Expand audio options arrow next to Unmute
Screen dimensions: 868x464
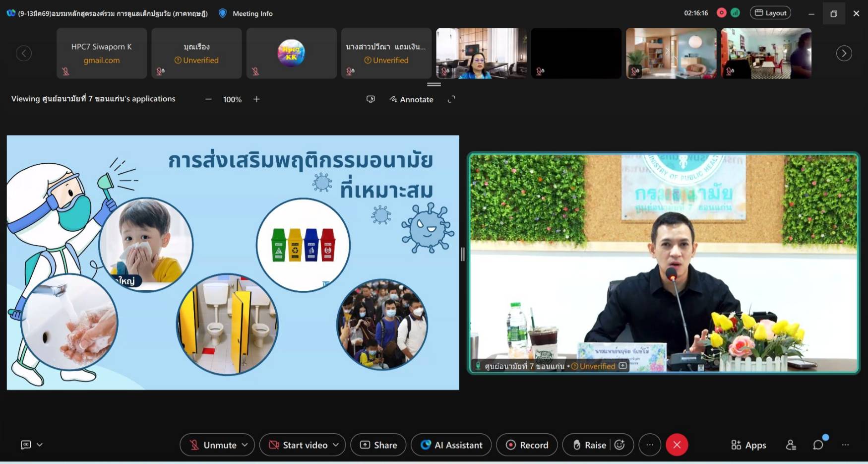pos(245,445)
